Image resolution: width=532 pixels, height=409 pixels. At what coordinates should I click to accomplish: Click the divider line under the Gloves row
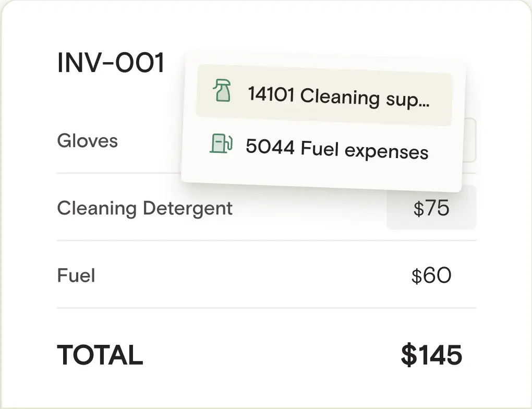click(119, 173)
